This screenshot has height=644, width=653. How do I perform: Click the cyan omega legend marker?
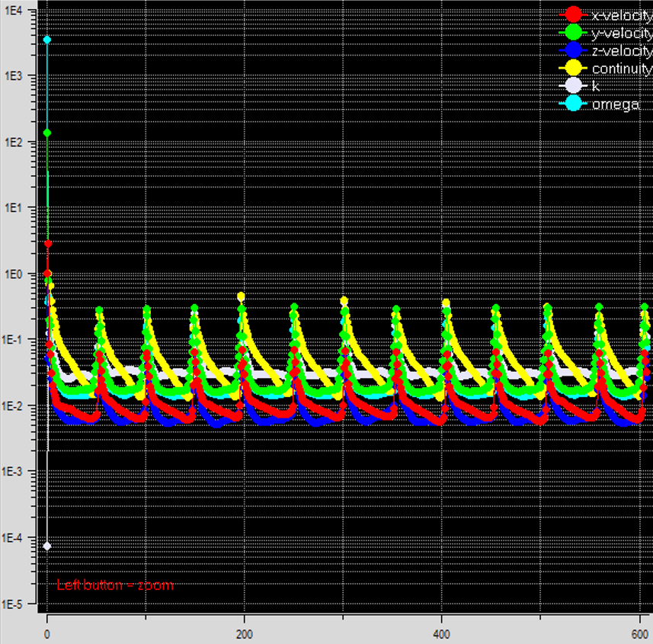(571, 104)
